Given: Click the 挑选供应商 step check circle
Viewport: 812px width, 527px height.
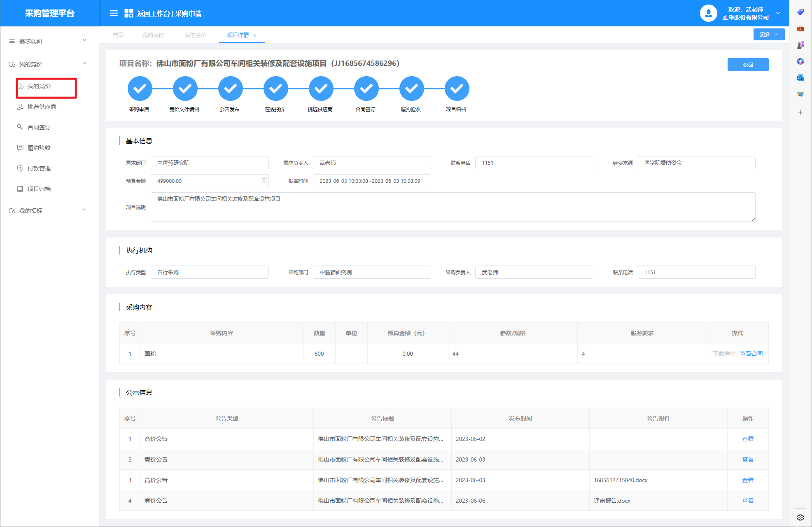Looking at the screenshot, I should (321, 89).
